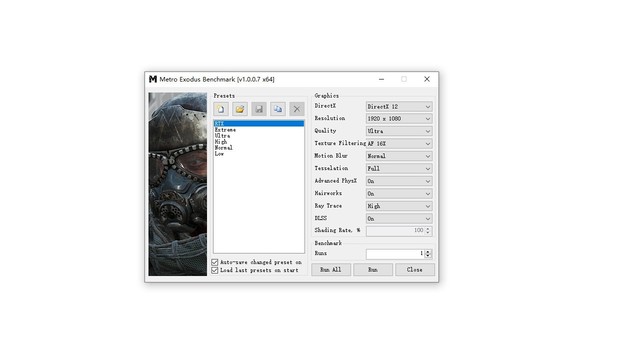Click the Open preset folder icon
Viewport: 640px width, 360px height.
click(x=240, y=109)
